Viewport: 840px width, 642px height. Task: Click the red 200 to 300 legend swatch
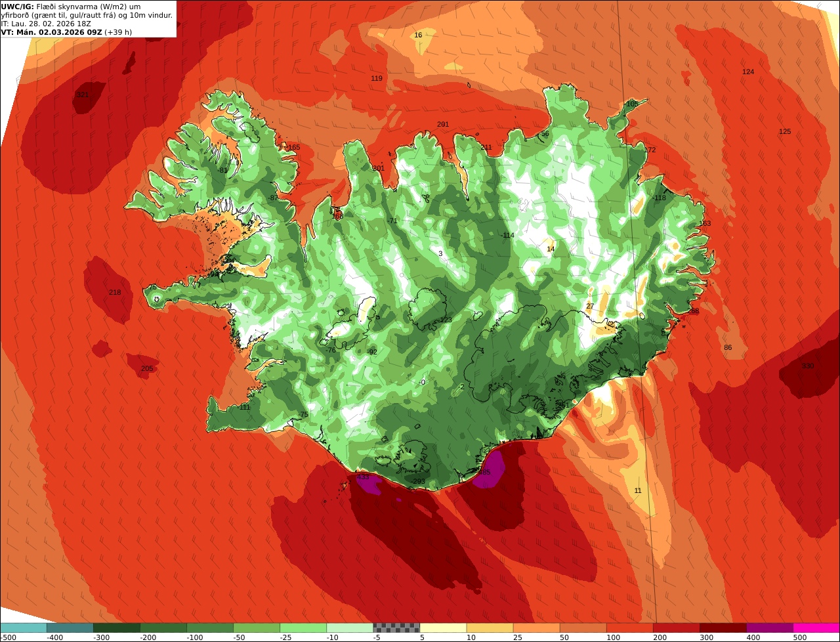(677, 628)
